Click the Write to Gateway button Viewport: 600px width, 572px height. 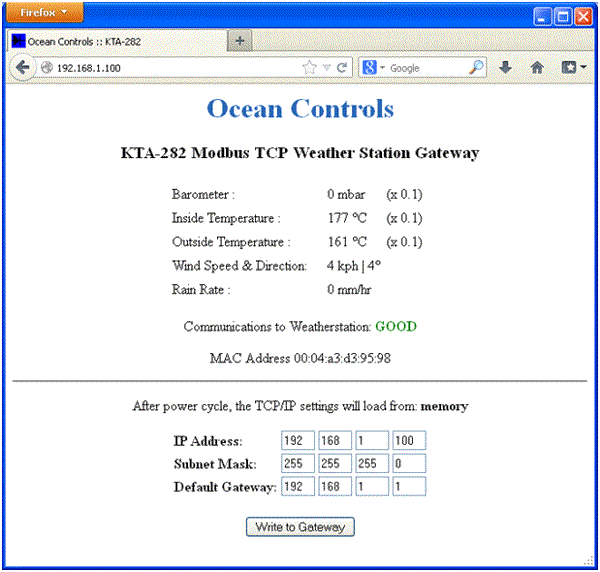(300, 527)
